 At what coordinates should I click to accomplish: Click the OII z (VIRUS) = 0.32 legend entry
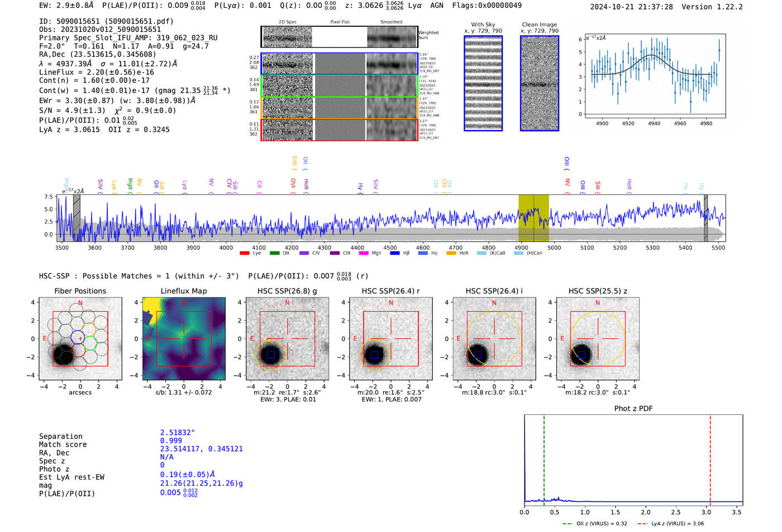click(595, 524)
